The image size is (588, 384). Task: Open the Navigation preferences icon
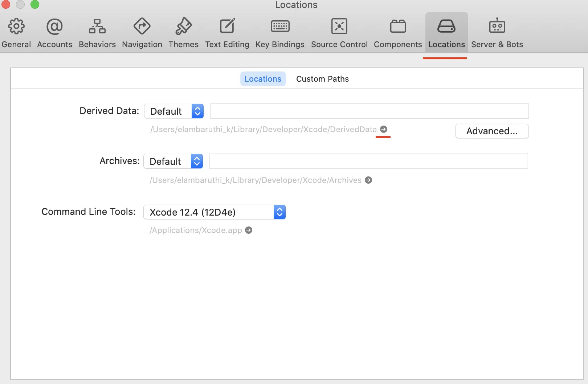click(x=142, y=26)
